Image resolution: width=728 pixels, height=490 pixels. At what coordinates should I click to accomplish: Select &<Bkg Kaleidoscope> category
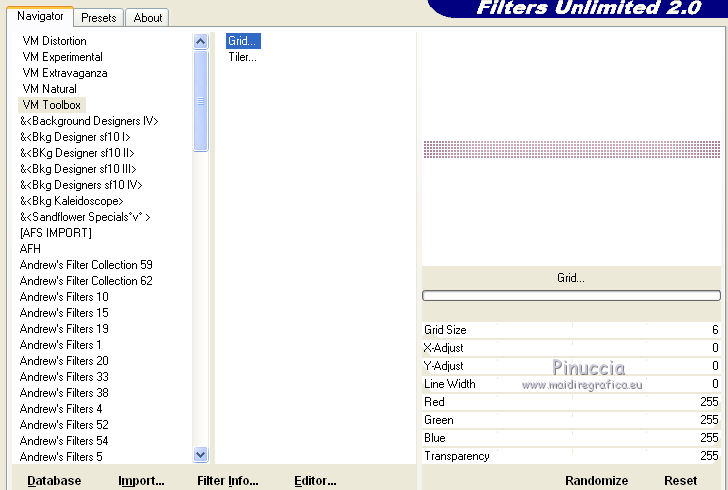(x=72, y=201)
